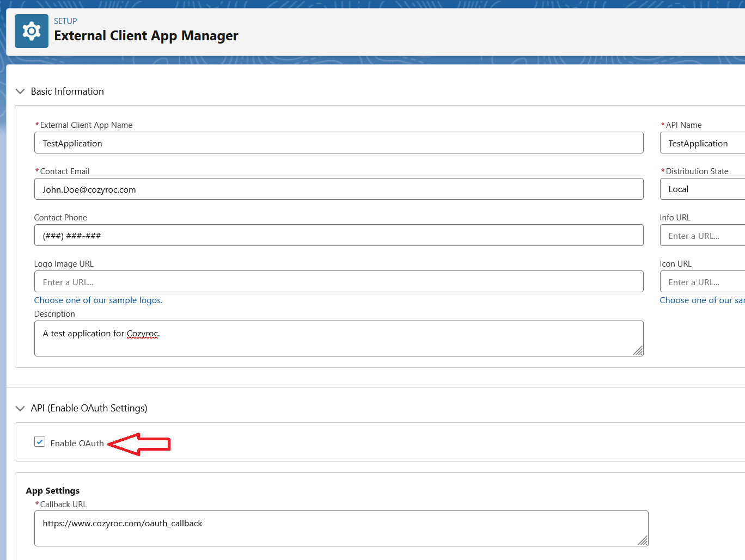The height and width of the screenshot is (560, 745).
Task: Select the Contact Phone input box
Action: click(338, 236)
